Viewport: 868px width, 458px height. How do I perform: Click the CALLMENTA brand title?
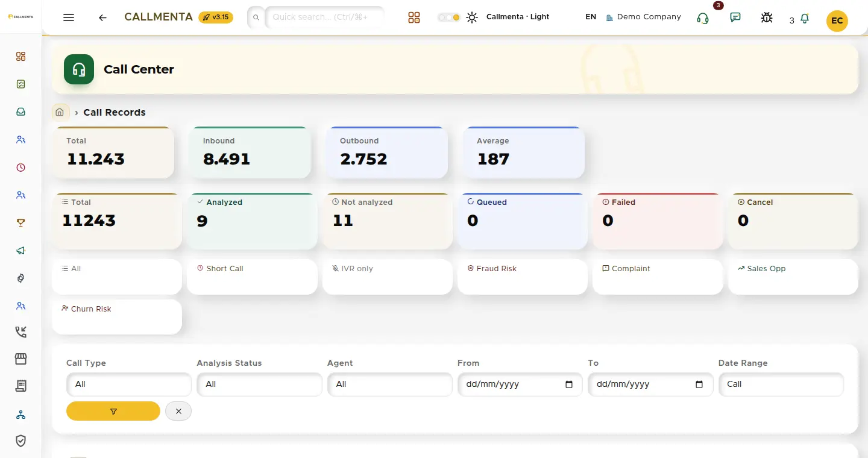[x=159, y=17]
